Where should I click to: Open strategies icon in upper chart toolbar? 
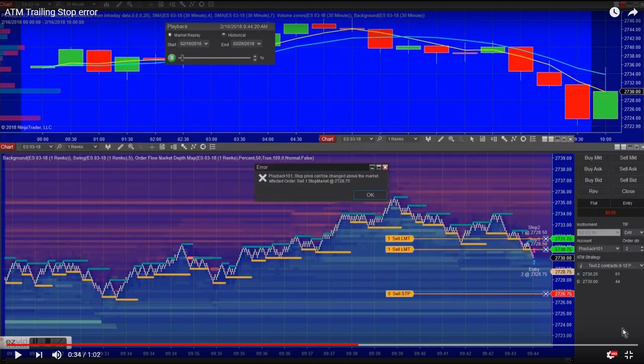523,139
